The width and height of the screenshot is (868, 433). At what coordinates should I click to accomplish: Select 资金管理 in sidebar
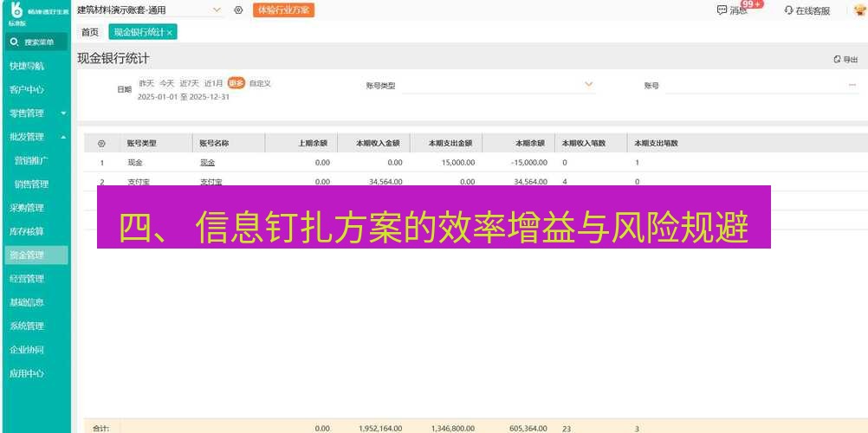[x=36, y=255]
